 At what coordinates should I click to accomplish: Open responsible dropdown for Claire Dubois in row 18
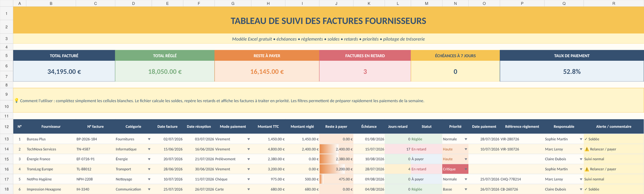581,190
